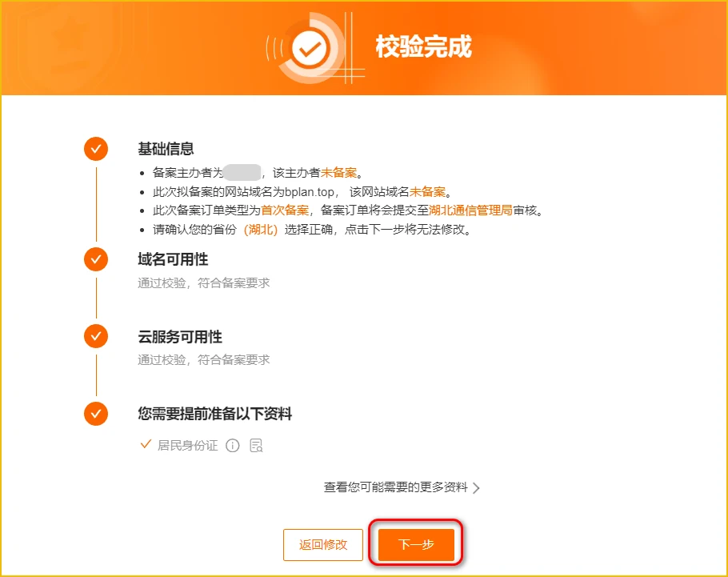Viewport: 728px width, 577px height.
Task: Open the info icon beside 居民身份证
Action: click(233, 446)
